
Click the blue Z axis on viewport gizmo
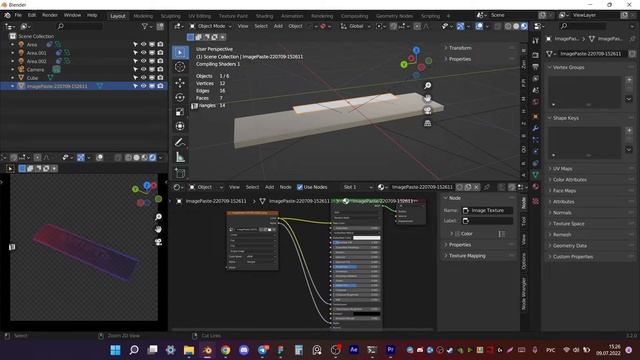(416, 50)
